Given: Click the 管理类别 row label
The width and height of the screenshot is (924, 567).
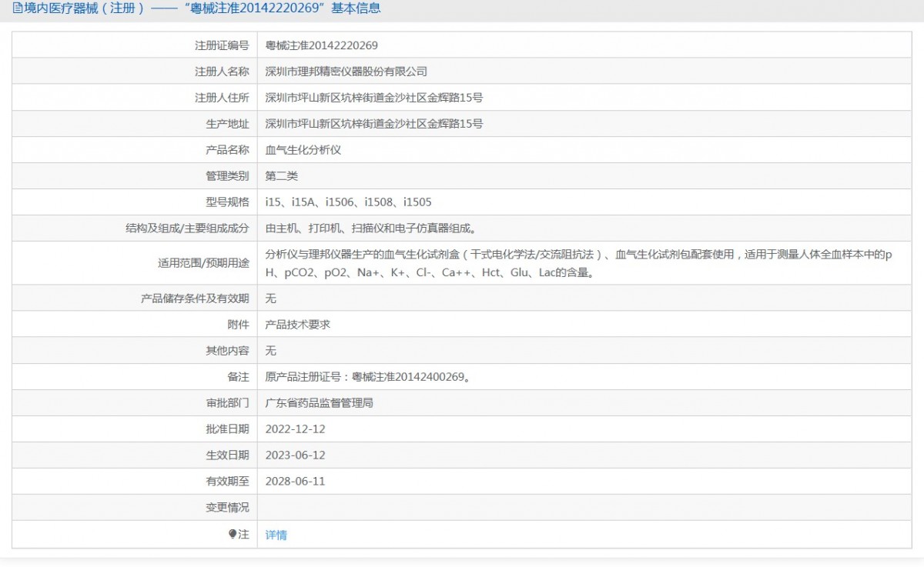Looking at the screenshot, I should [227, 176].
